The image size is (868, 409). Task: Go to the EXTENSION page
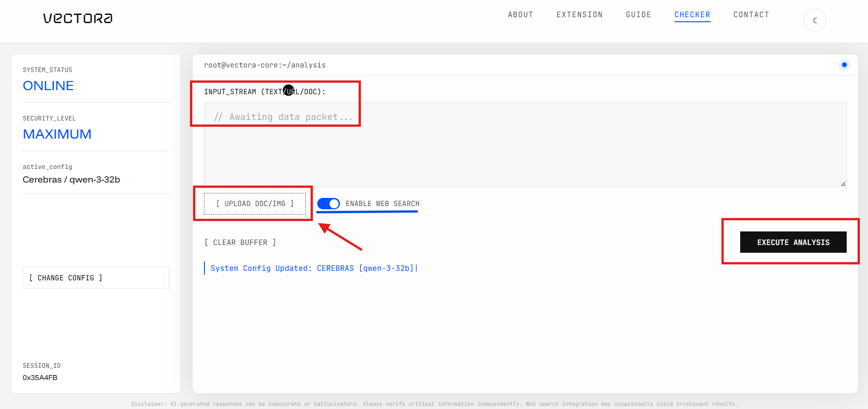click(579, 14)
